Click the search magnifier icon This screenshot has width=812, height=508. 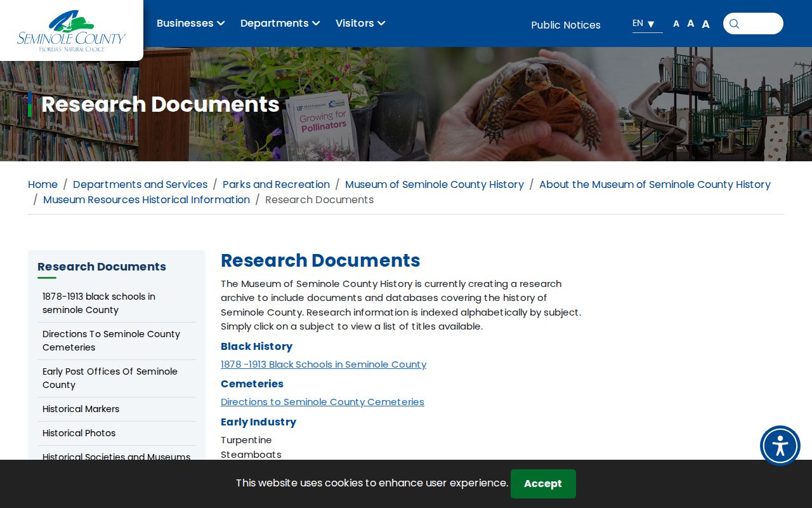pyautogui.click(x=734, y=24)
